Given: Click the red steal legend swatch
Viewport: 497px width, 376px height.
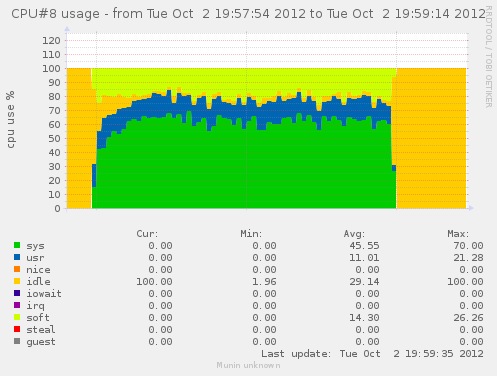Looking at the screenshot, I should [17, 329].
